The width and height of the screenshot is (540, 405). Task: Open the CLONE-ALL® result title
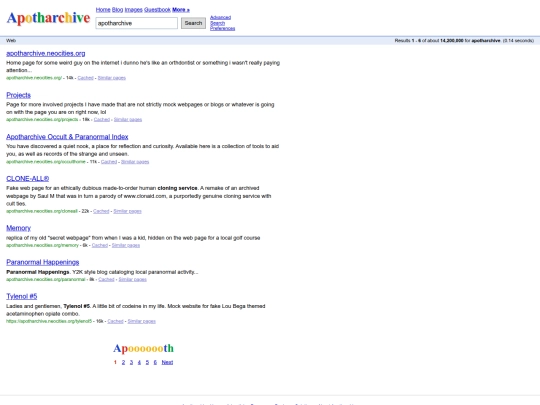(x=28, y=179)
